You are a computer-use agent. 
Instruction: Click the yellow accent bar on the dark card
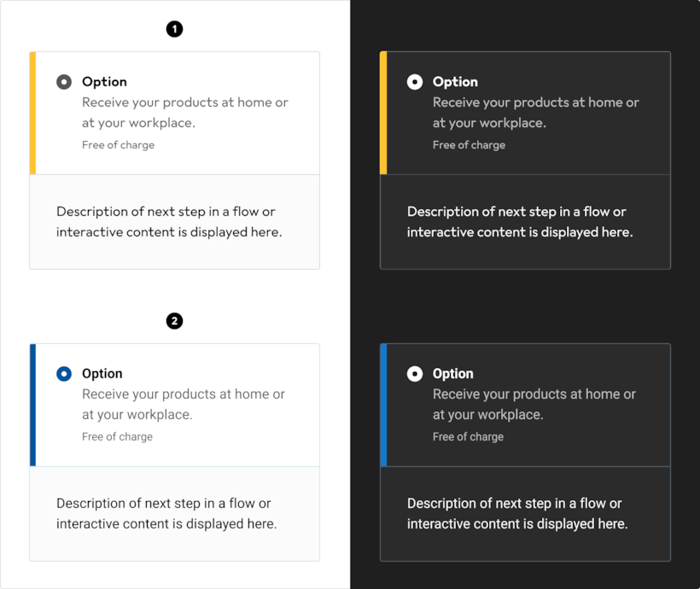(x=383, y=113)
